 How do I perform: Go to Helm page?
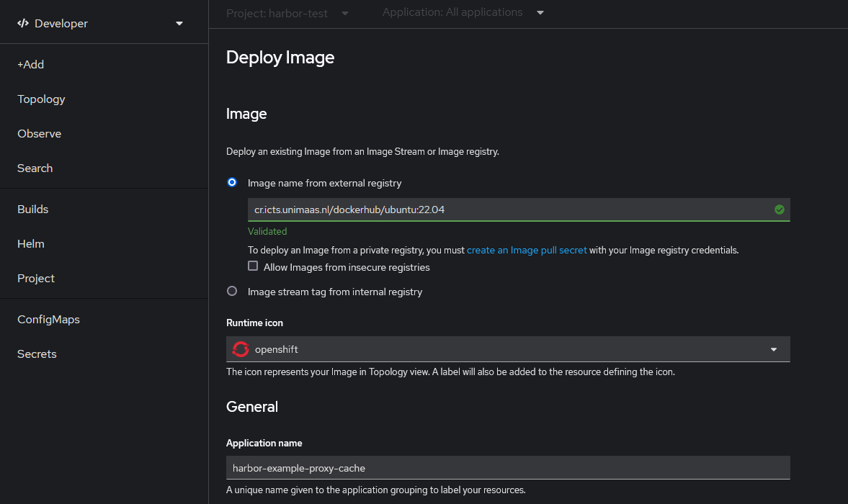[31, 243]
